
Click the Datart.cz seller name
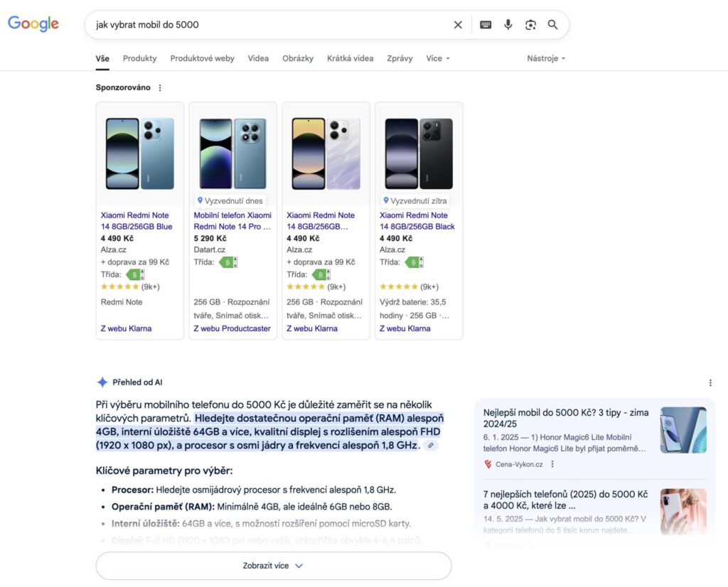click(210, 249)
